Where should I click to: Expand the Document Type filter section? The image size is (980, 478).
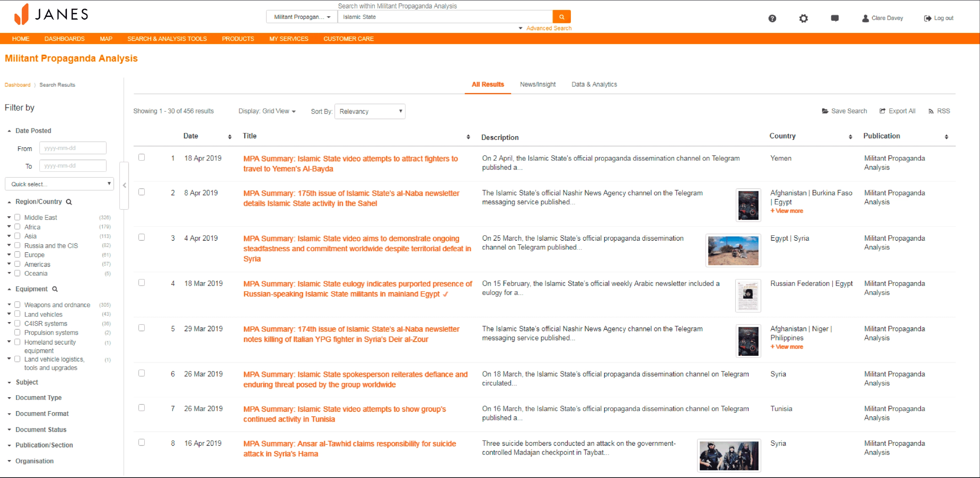point(35,398)
